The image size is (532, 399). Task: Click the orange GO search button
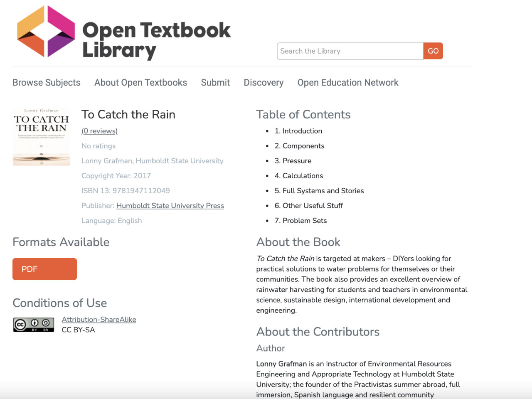click(x=433, y=51)
